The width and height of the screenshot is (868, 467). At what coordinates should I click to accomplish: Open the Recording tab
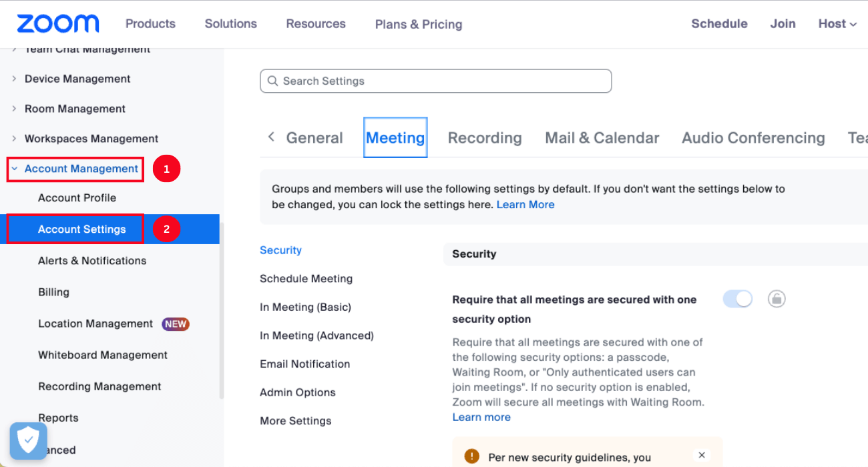tap(485, 138)
